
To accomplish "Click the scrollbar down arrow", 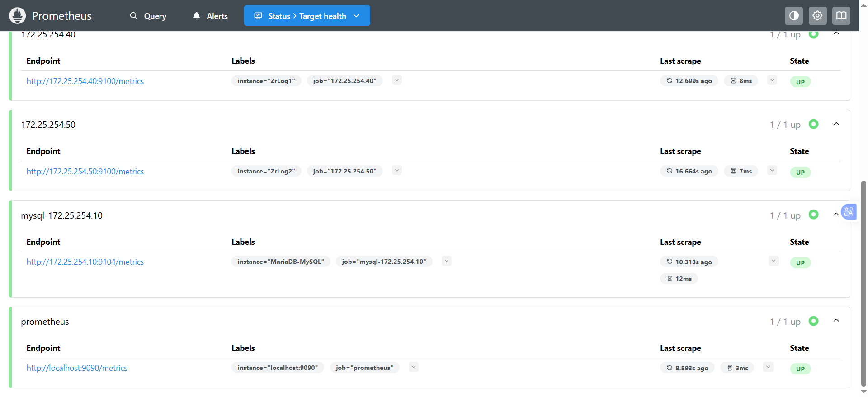I will point(863,392).
